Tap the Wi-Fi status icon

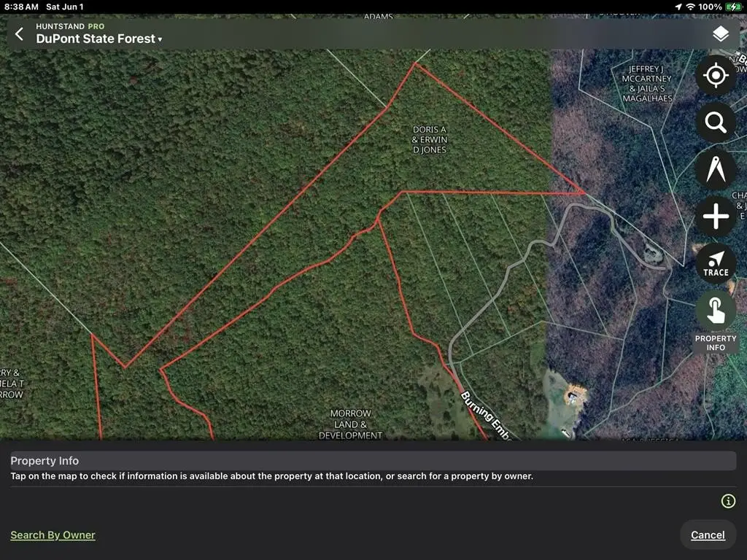[x=689, y=7]
